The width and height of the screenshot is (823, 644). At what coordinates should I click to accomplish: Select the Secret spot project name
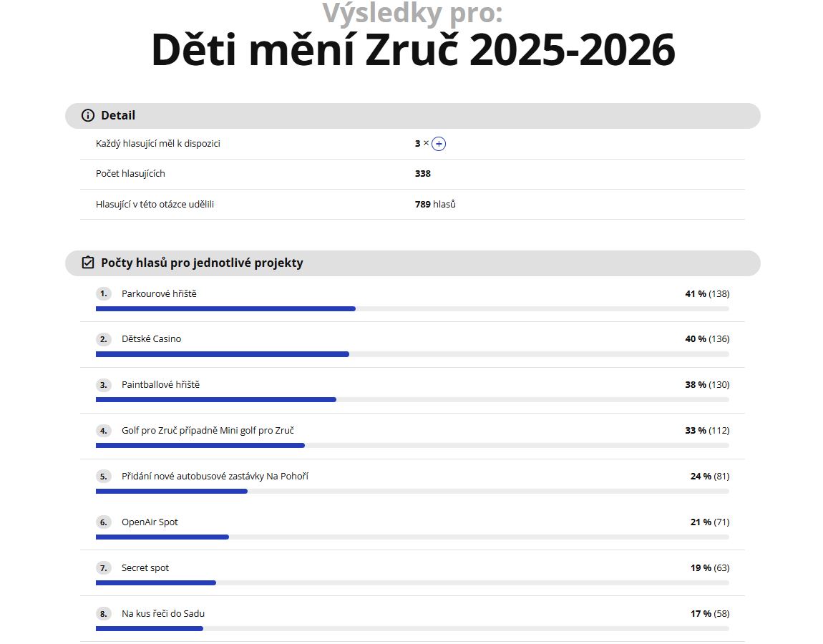(x=145, y=568)
